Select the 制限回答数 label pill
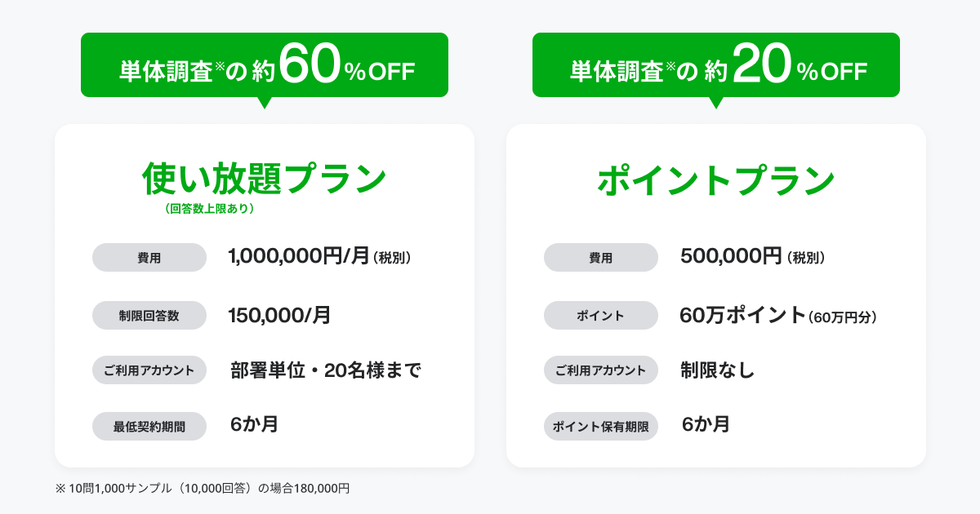Viewport: 980px width, 514px height. (x=149, y=315)
